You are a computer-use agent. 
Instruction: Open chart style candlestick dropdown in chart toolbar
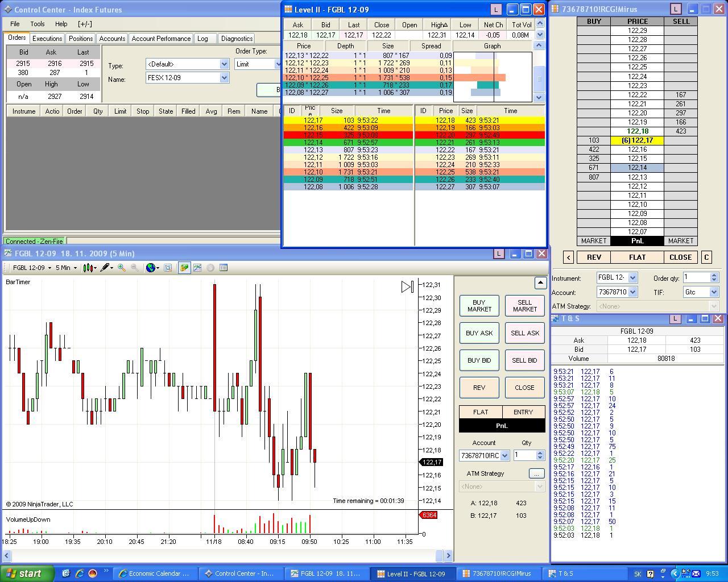click(90, 268)
